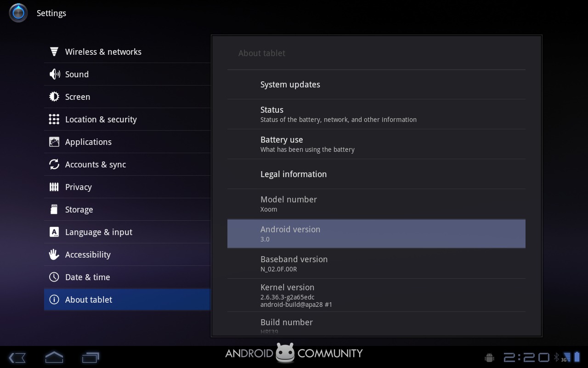Tap the Screen brightness icon

coord(54,97)
